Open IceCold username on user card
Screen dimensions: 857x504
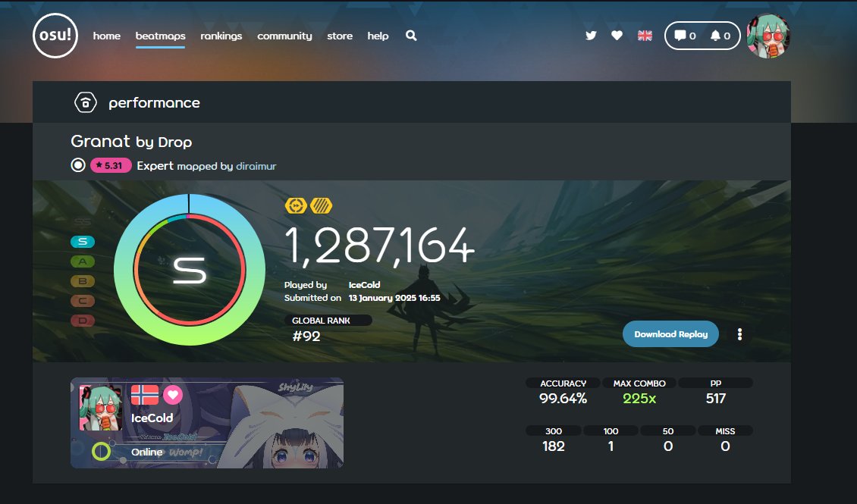[x=152, y=418]
